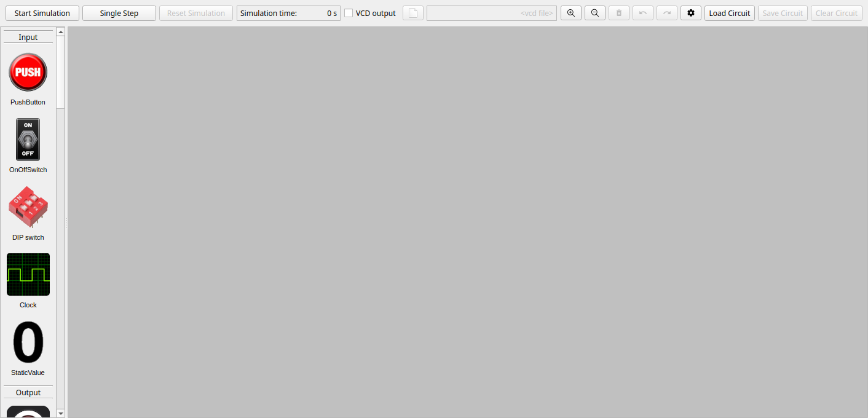Click the undo arrow icon
Screen dimensions: 868x418
click(x=643, y=13)
